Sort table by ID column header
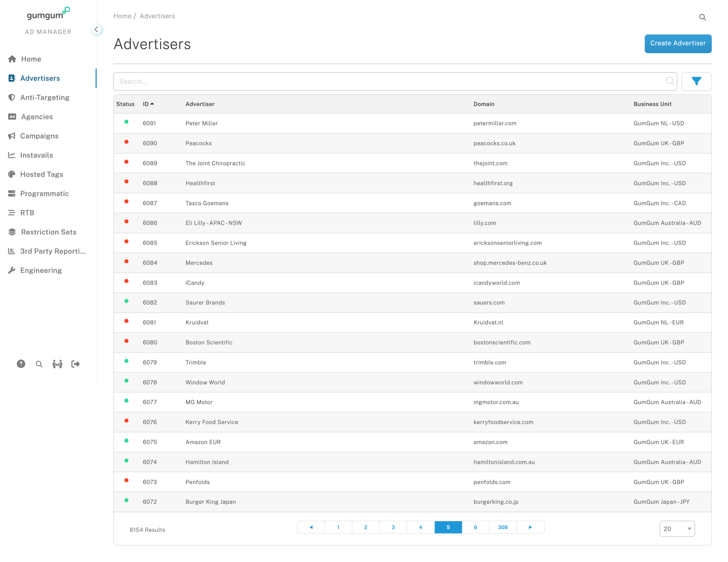 148,104
